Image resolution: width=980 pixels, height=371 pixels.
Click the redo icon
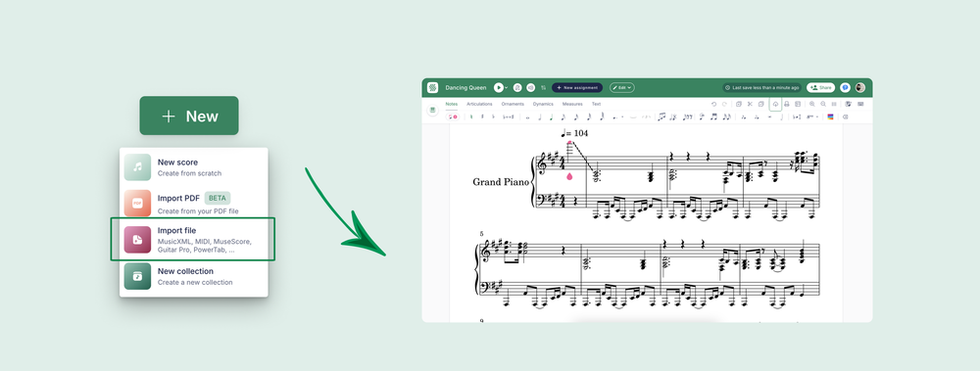tap(724, 105)
